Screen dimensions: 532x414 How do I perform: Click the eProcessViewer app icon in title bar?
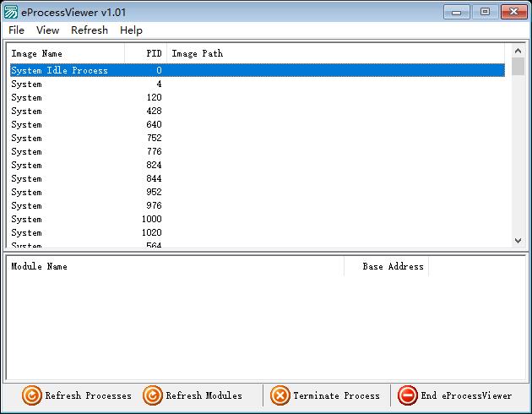coord(10,12)
